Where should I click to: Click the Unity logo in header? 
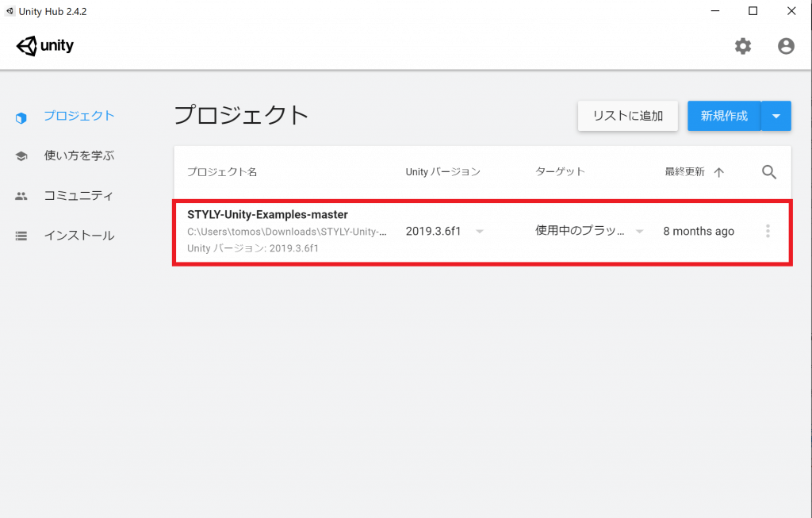(x=45, y=46)
